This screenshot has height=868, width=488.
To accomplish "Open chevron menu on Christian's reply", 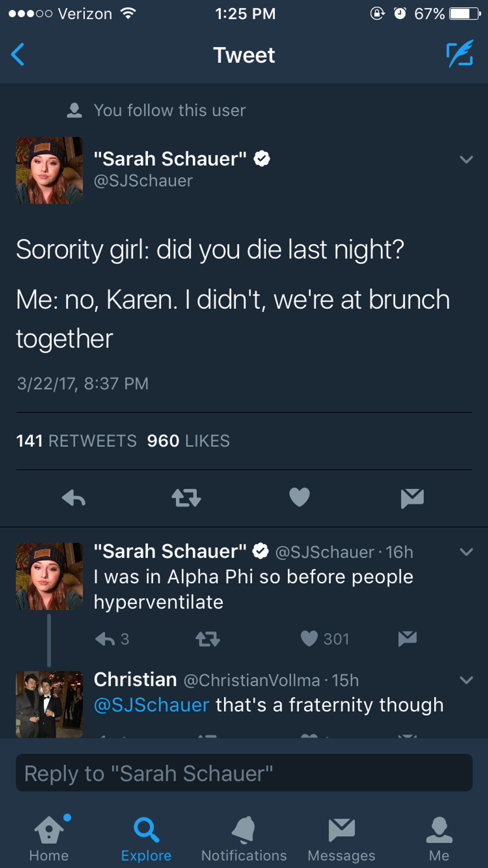I will (x=466, y=680).
